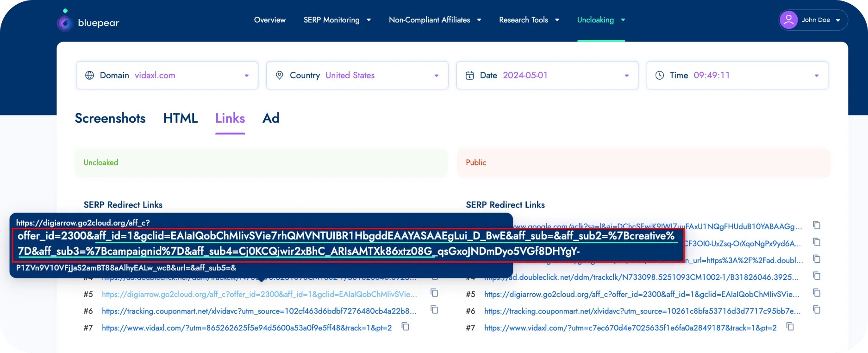Copy Public link #5 digiarrow
868x353 pixels.
coord(817,293)
